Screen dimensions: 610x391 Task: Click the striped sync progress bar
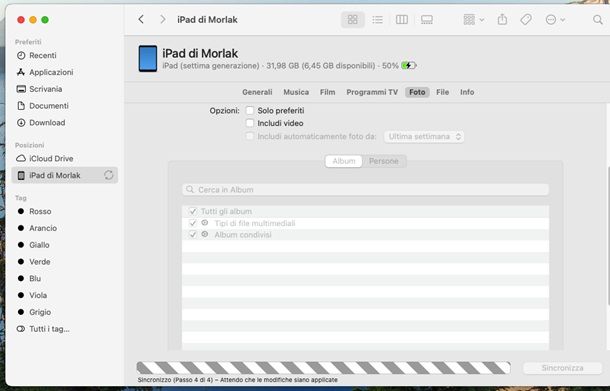324,368
